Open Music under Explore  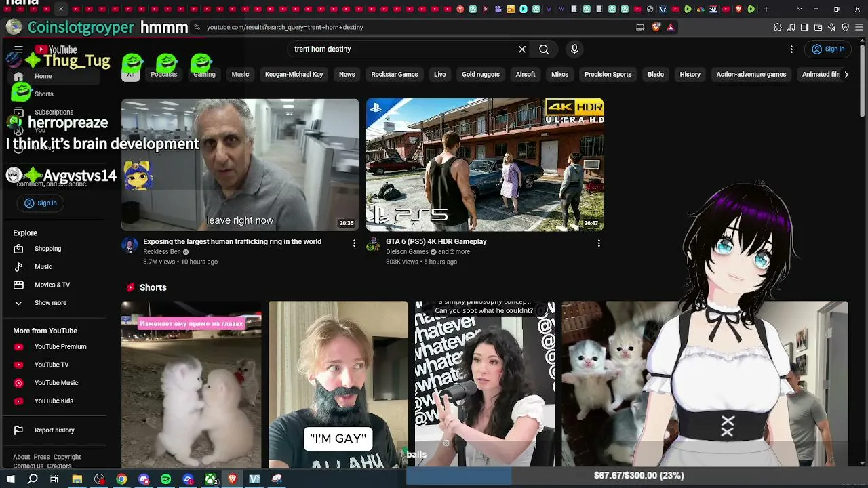click(43, 266)
